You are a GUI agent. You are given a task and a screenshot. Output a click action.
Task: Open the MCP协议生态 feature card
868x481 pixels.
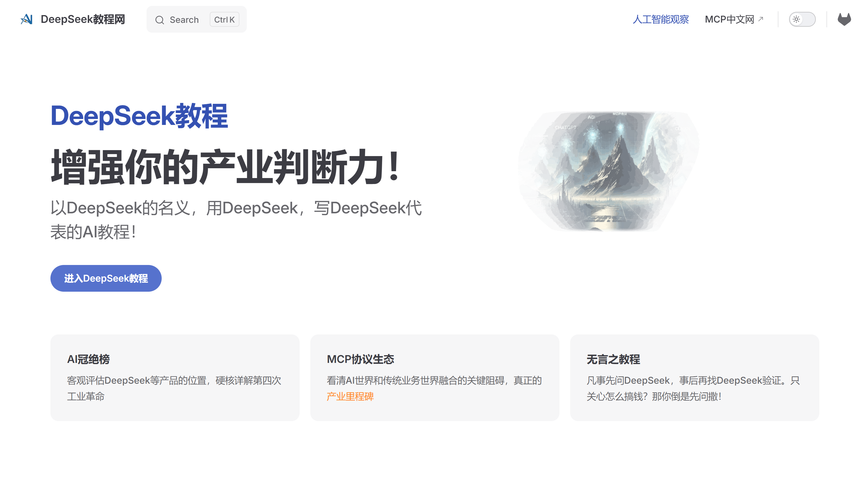click(435, 377)
